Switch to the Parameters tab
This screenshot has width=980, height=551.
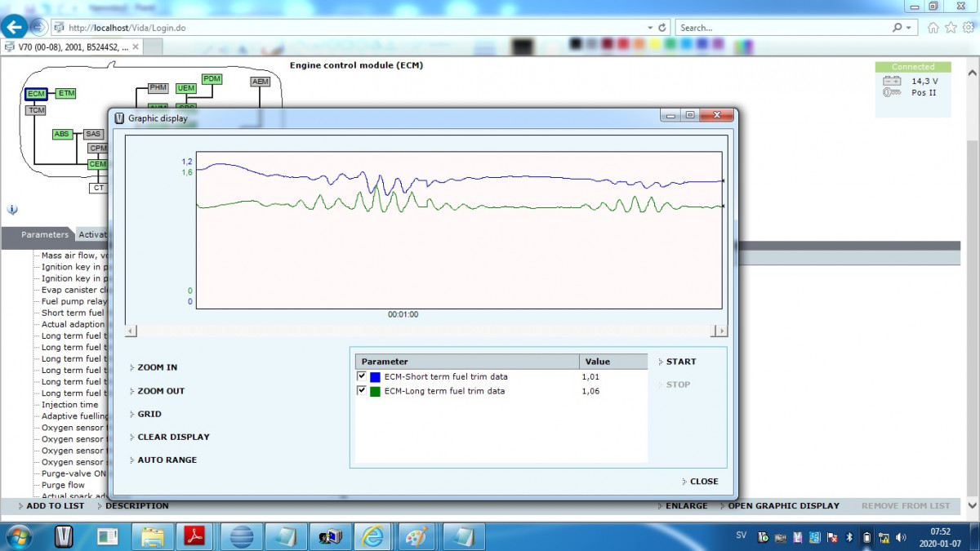pos(44,235)
